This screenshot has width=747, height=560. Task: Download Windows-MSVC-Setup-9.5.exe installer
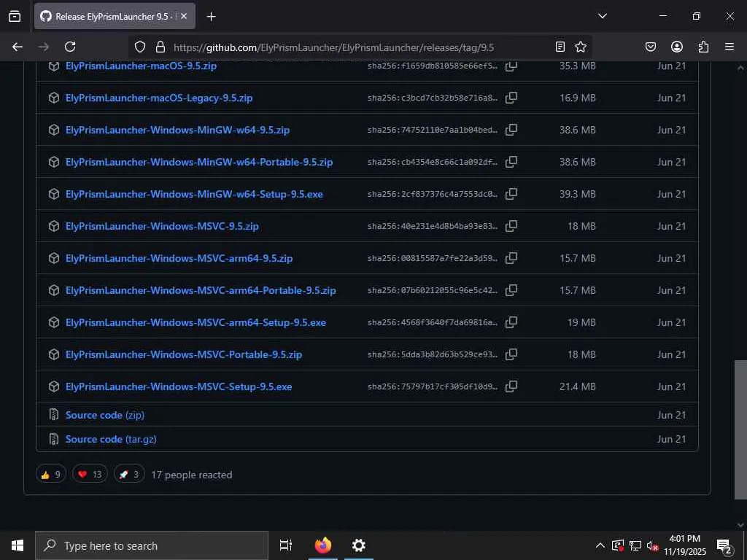pyautogui.click(x=179, y=386)
